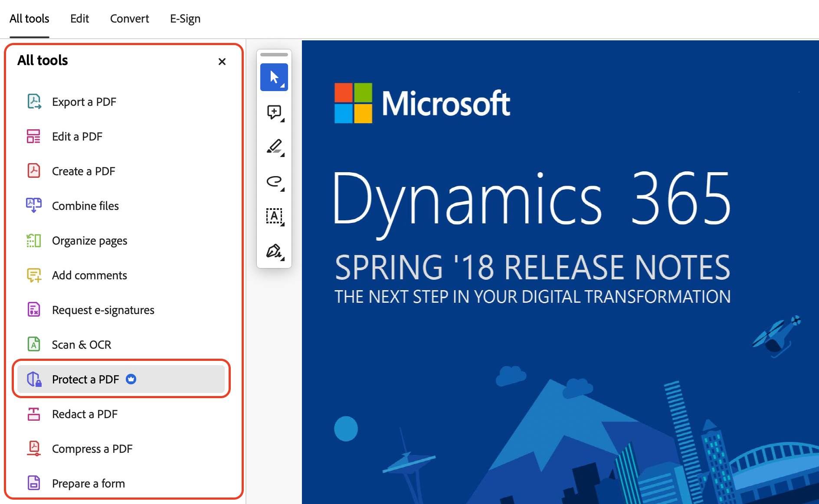Switch to the Edit tab
The image size is (819, 504).
coord(79,19)
